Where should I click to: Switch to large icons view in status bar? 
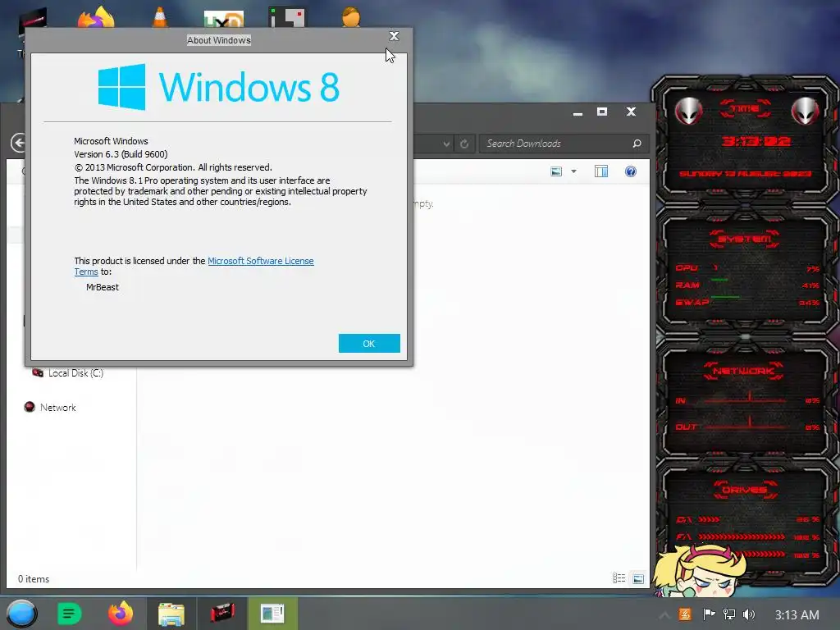[638, 578]
